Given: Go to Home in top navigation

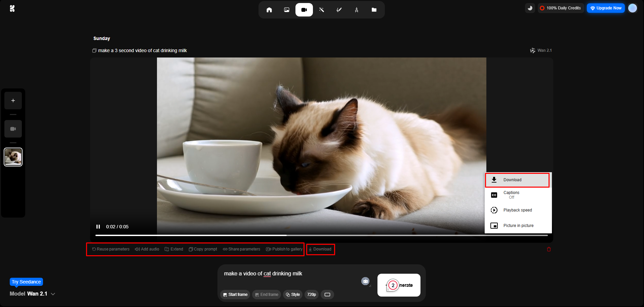Looking at the screenshot, I should 269,10.
